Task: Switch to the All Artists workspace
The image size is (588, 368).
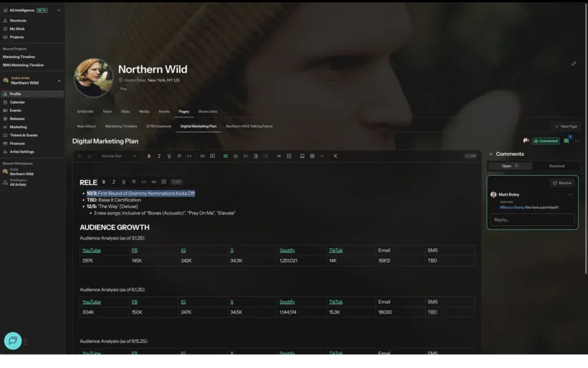Action: coord(18,183)
